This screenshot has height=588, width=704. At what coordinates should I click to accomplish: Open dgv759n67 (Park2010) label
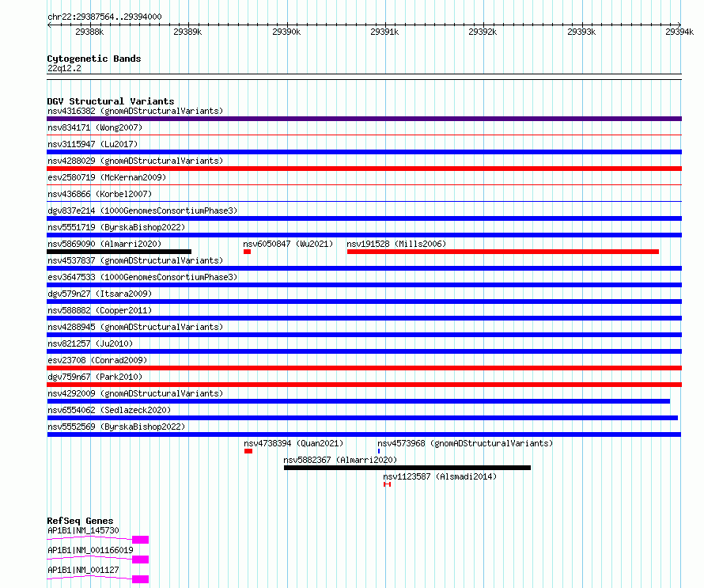[x=95, y=377]
